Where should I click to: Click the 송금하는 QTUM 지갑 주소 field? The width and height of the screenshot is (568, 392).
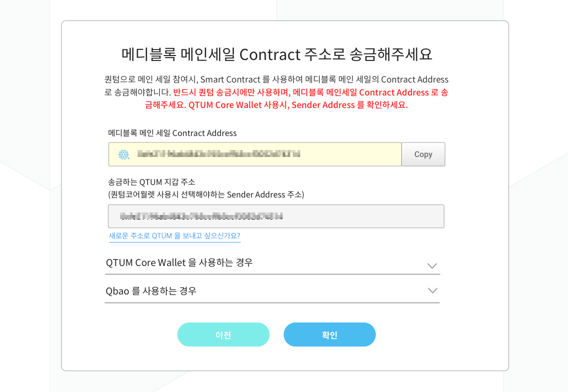[275, 216]
